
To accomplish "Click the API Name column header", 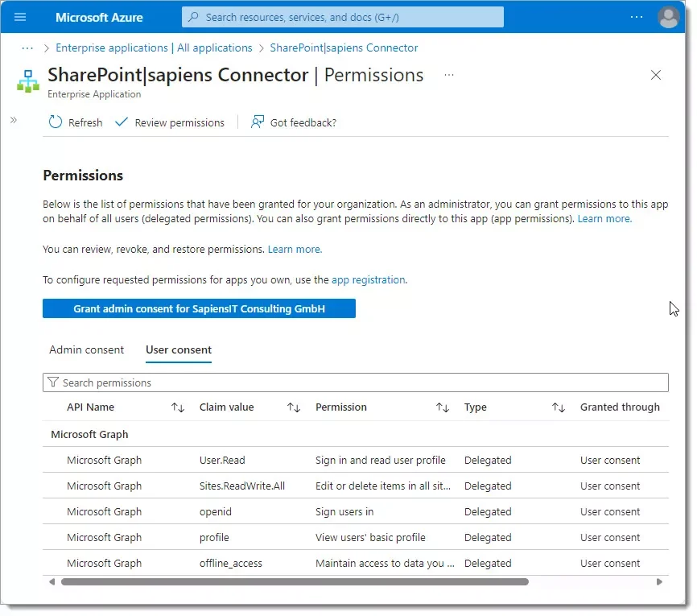I will click(91, 407).
